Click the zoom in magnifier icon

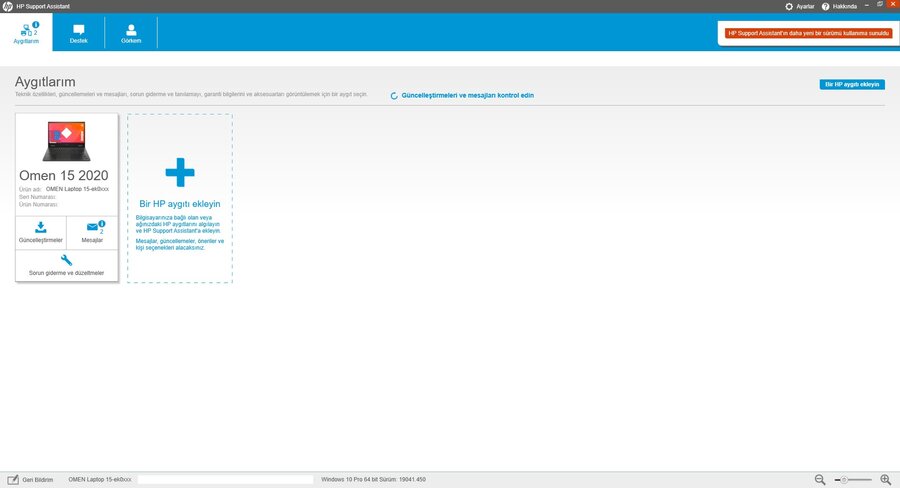tap(886, 479)
